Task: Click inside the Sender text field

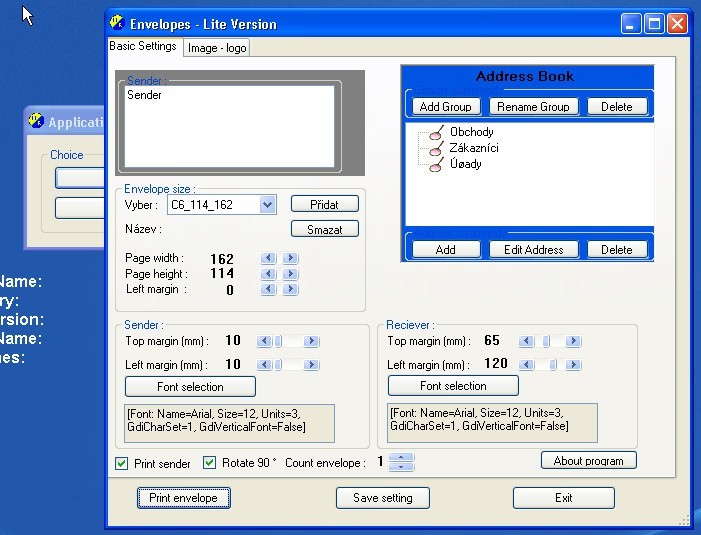Action: click(230, 123)
